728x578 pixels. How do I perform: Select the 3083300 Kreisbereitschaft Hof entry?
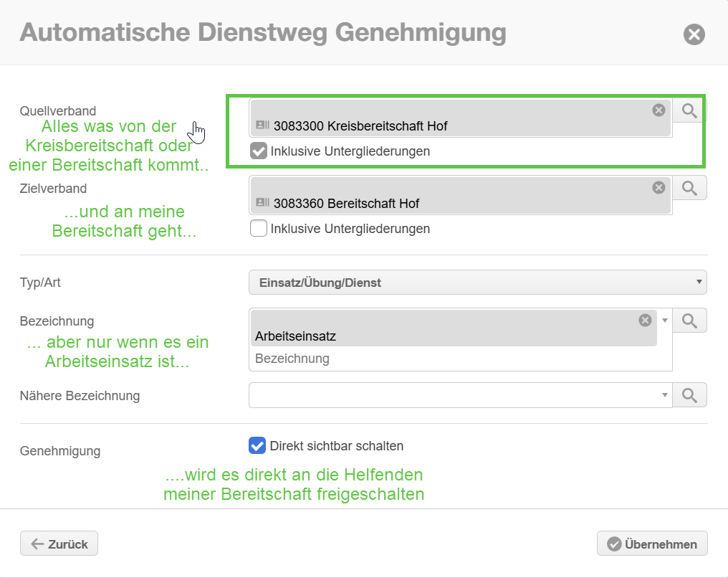pos(360,126)
